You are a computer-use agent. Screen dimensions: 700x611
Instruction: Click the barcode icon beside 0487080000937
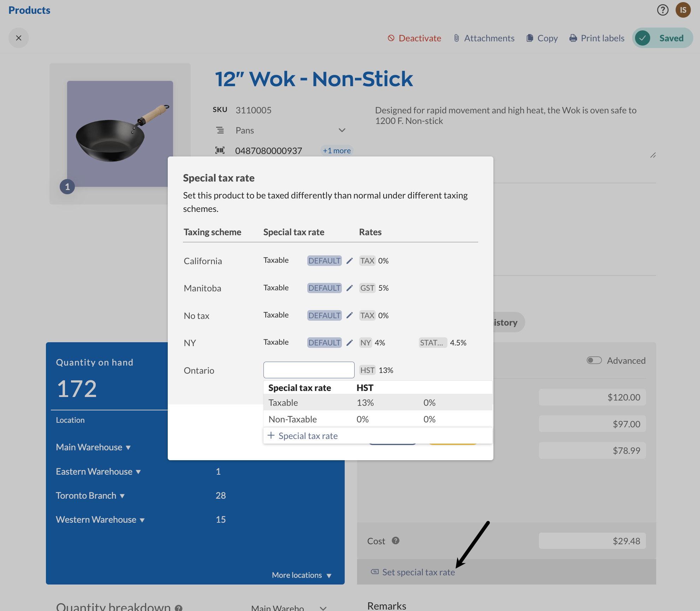click(220, 150)
